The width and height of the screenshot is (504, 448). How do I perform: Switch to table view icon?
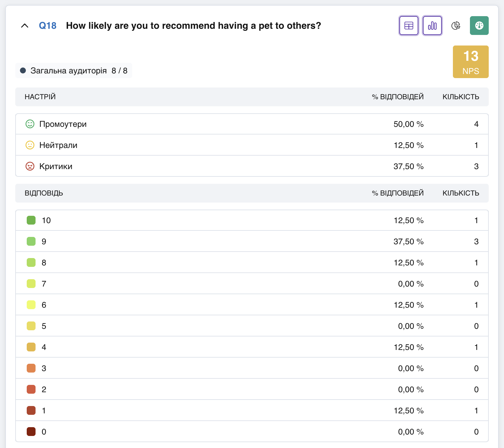coord(409,26)
